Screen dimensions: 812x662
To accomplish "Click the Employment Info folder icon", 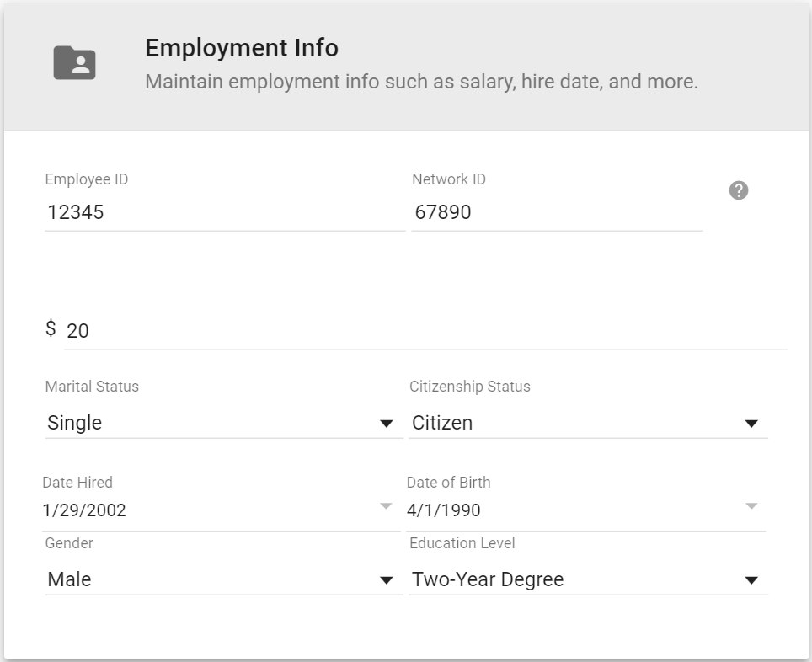I will click(75, 63).
